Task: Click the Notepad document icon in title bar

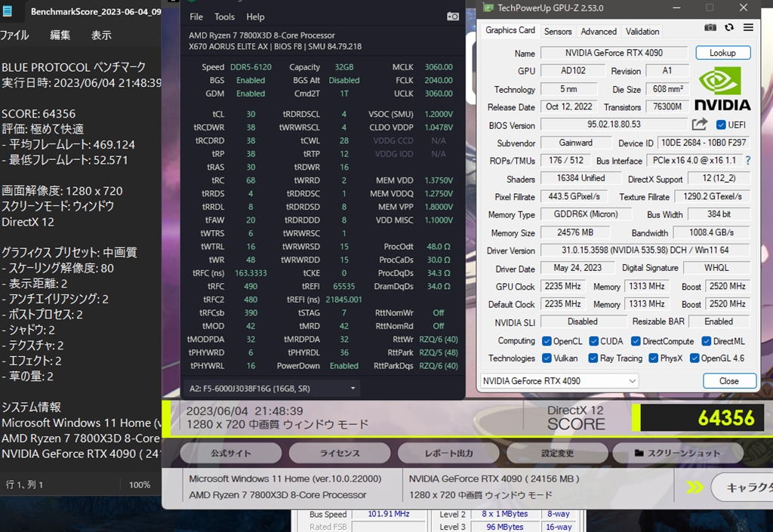Action: 8,11
